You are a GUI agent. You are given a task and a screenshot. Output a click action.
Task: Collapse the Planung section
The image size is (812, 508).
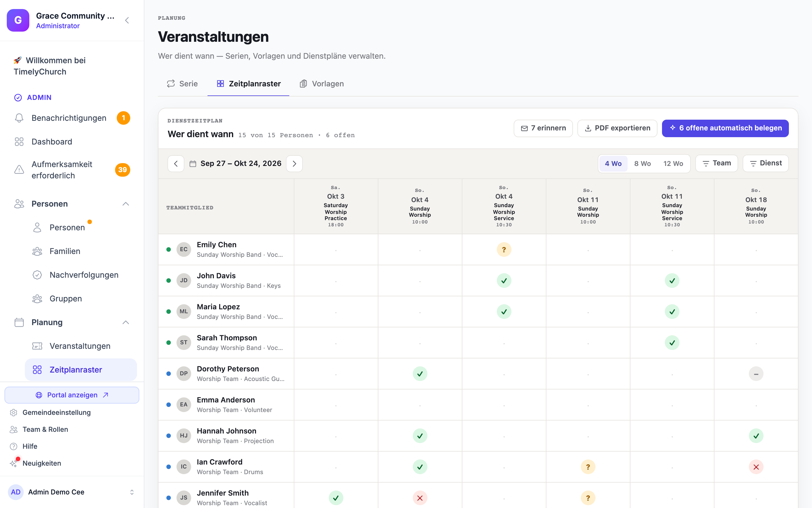[x=126, y=323]
